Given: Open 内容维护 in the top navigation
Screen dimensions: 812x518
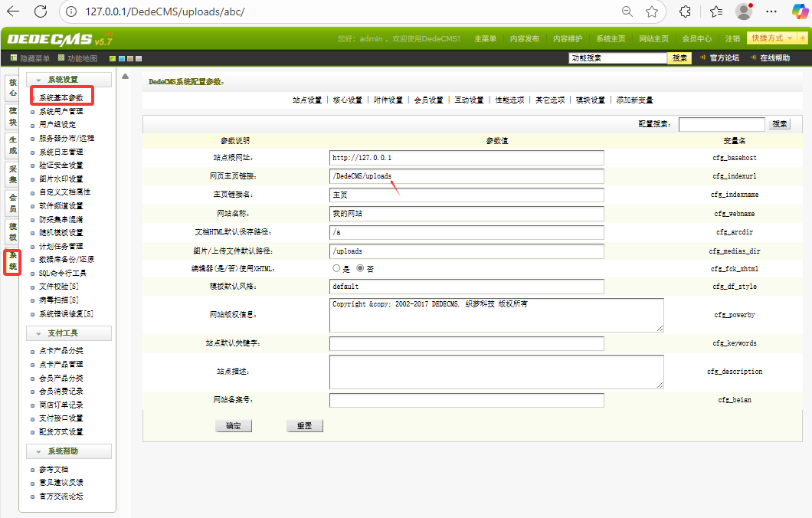Looking at the screenshot, I should [x=568, y=39].
